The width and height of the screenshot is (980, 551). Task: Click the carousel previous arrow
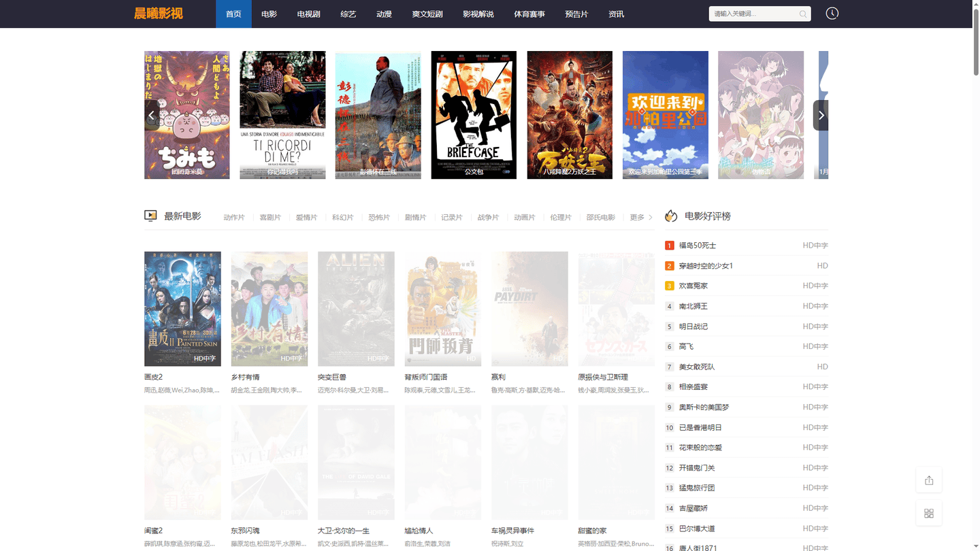(x=152, y=116)
